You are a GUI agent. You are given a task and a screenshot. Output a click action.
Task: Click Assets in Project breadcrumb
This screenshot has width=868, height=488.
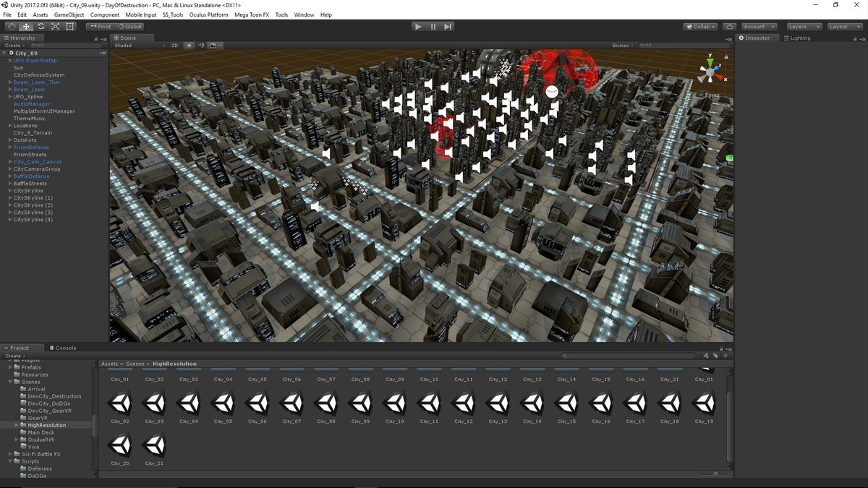point(109,364)
